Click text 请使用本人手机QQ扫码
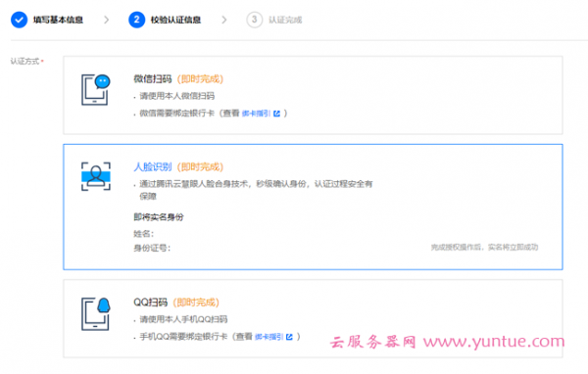 183,319
